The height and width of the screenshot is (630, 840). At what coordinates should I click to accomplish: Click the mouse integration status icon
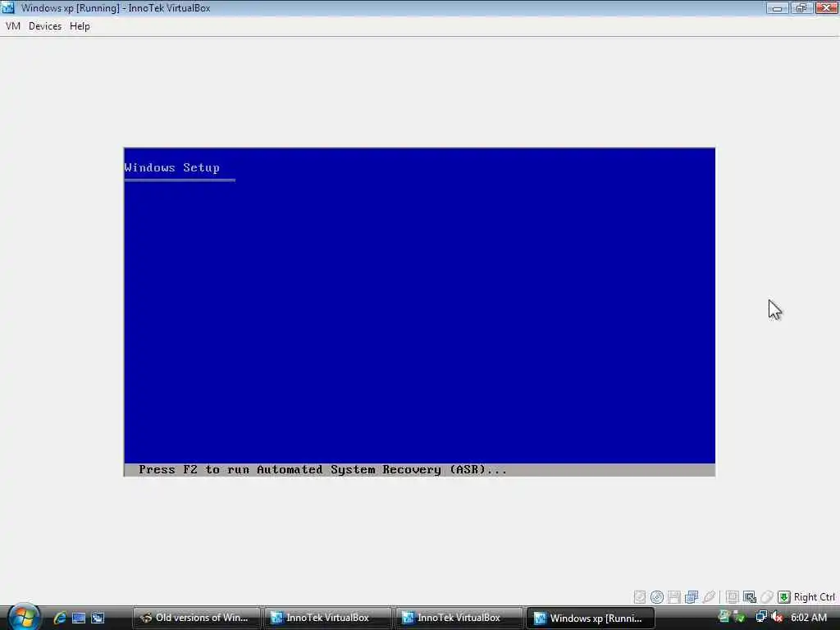click(x=767, y=597)
